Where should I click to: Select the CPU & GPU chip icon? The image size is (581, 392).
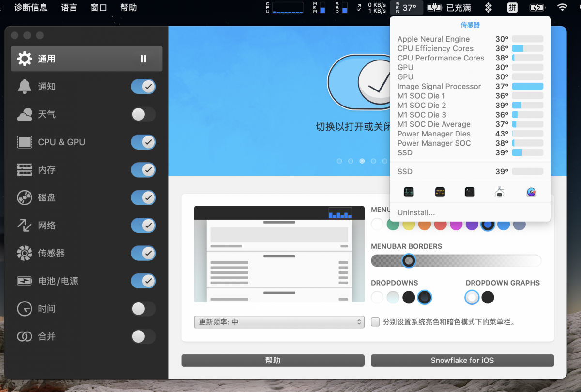point(25,142)
